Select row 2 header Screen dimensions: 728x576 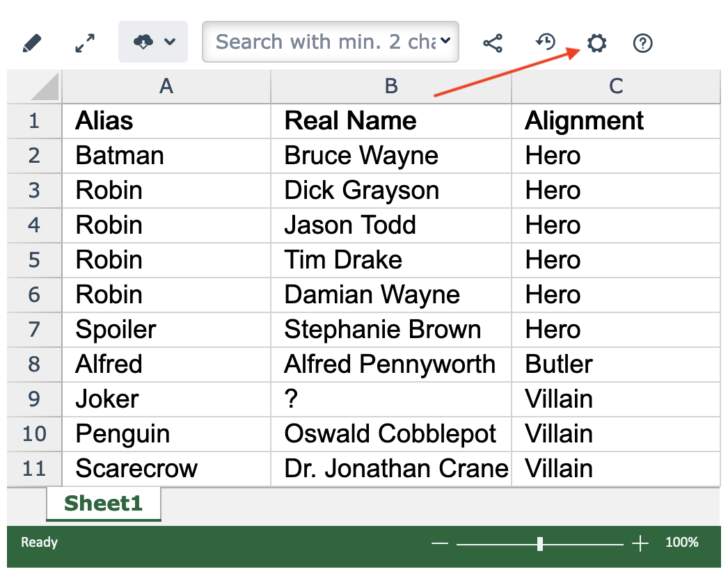point(34,156)
